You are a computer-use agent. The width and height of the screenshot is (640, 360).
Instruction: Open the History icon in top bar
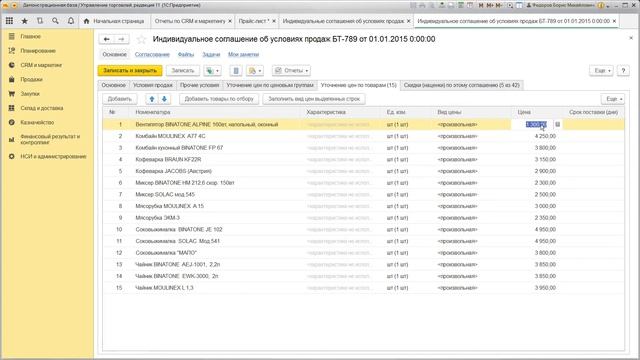[40, 21]
